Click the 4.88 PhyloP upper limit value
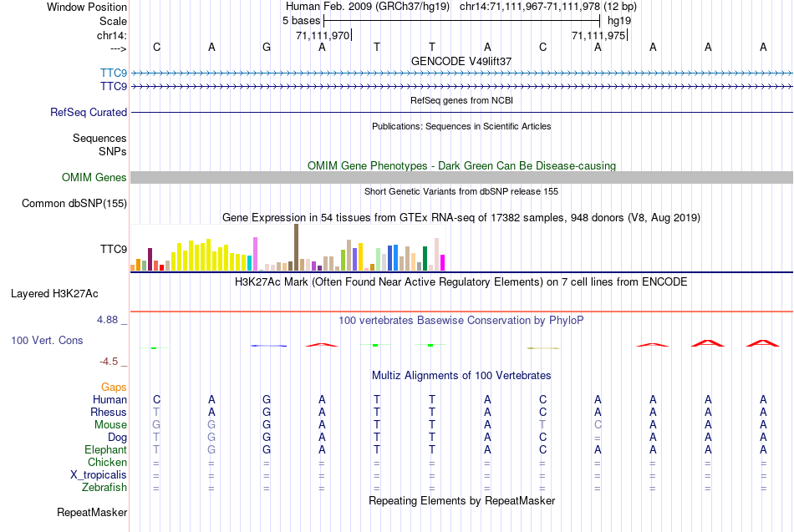Image resolution: width=794 pixels, height=532 pixels. [107, 320]
